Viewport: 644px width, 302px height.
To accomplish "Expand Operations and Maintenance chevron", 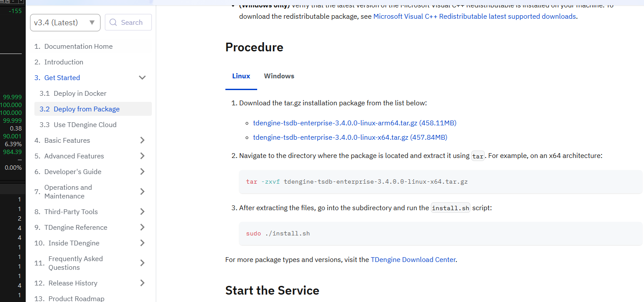I will [x=142, y=191].
